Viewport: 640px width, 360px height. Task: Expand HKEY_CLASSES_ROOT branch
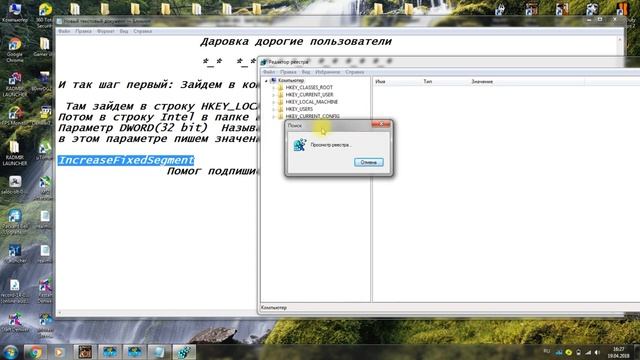pos(273,88)
